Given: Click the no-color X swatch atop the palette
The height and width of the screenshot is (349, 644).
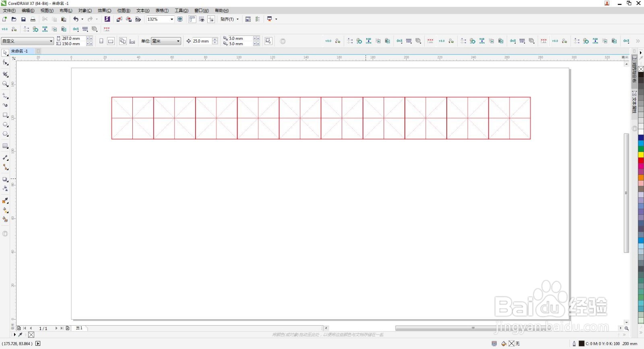Looking at the screenshot, I should tap(641, 69).
